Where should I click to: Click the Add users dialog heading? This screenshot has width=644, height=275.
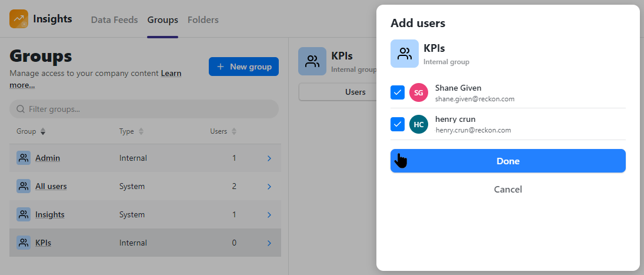tap(418, 23)
